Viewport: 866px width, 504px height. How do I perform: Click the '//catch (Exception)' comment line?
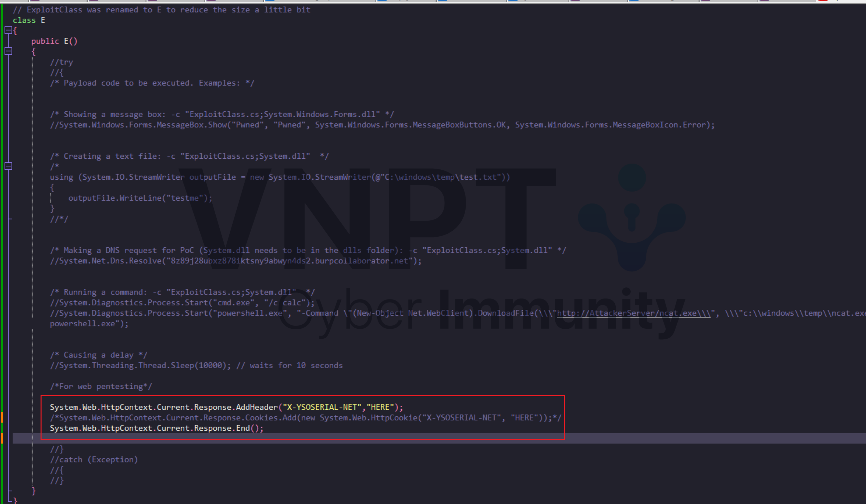pyautogui.click(x=93, y=460)
